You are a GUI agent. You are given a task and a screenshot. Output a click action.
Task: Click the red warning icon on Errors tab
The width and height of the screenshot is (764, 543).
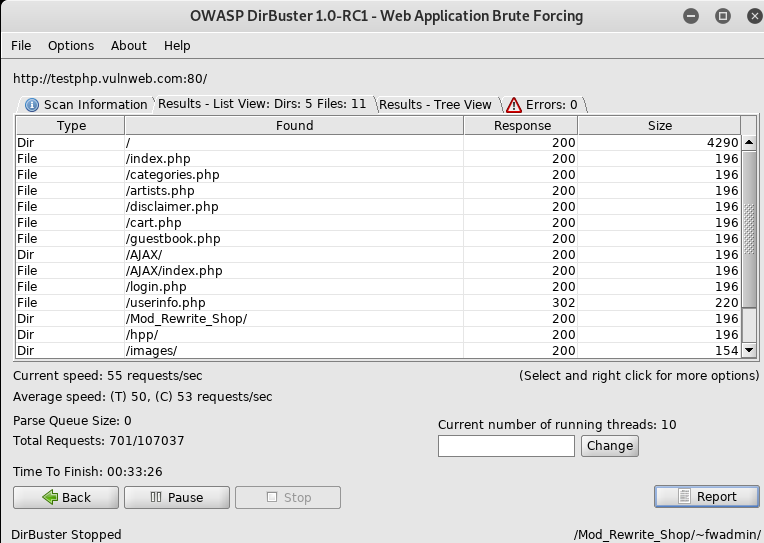[x=514, y=105]
